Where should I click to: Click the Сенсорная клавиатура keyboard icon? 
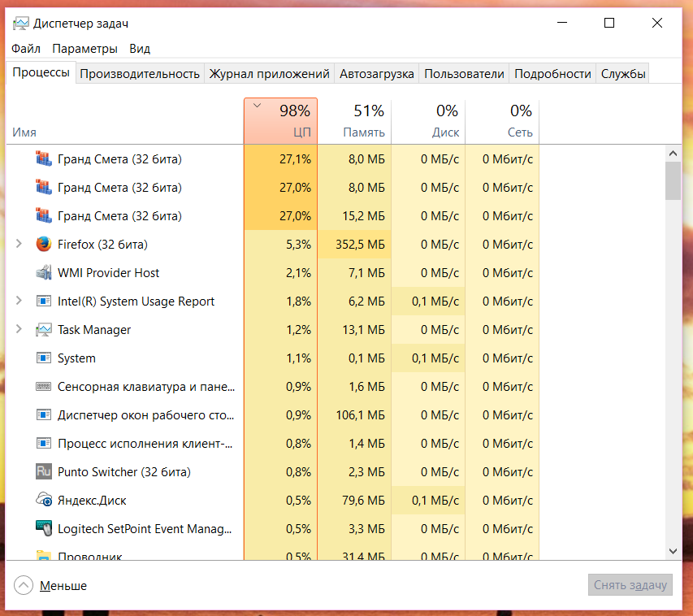click(44, 387)
